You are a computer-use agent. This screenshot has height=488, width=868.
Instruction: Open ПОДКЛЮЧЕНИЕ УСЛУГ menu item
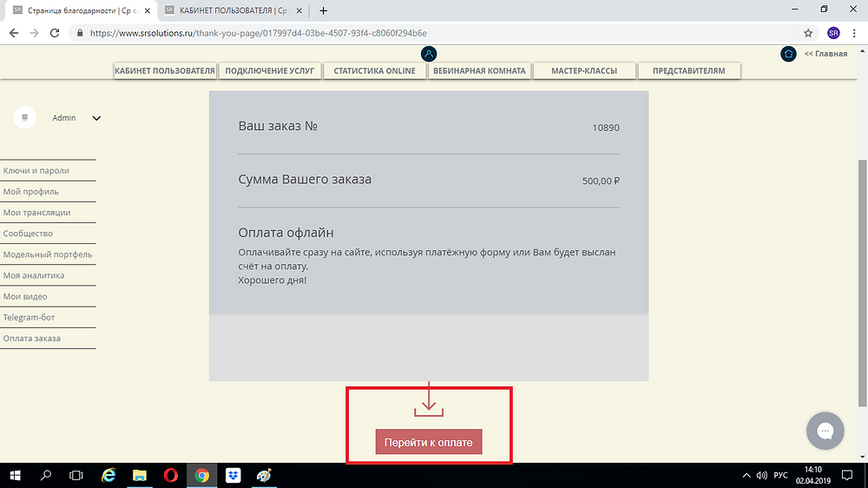pyautogui.click(x=270, y=70)
